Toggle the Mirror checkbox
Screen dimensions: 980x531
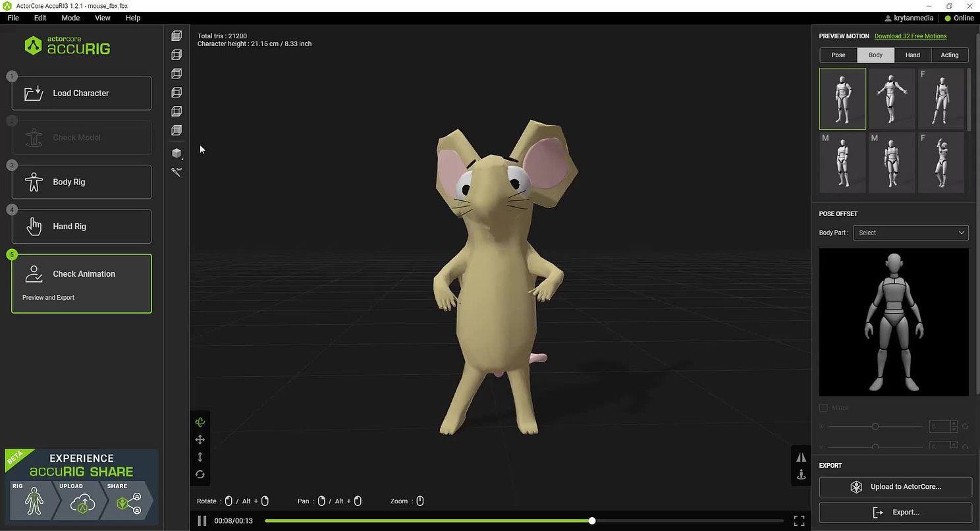point(823,408)
